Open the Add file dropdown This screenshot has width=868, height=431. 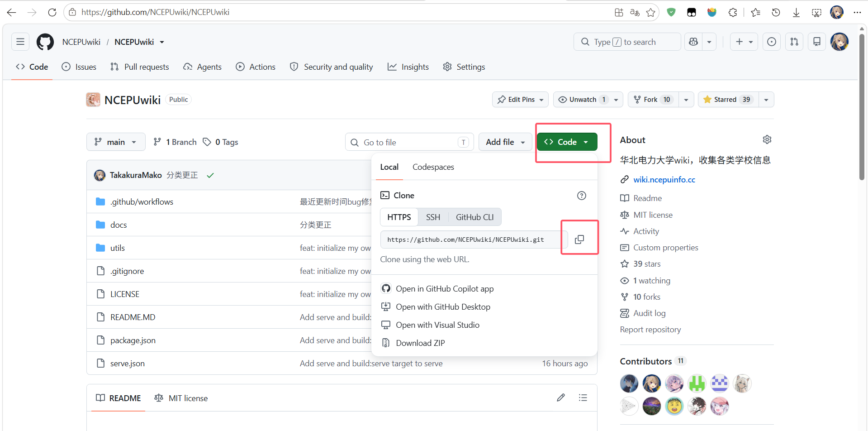point(505,142)
